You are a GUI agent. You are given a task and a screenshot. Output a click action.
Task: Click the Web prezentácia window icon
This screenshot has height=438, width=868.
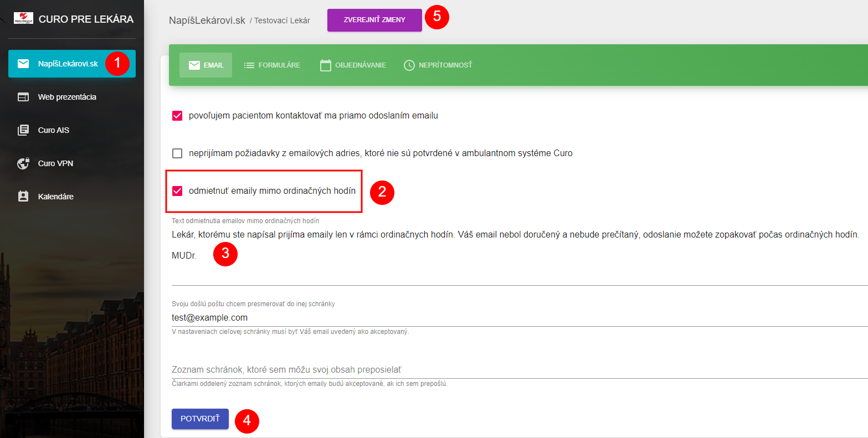[23, 97]
